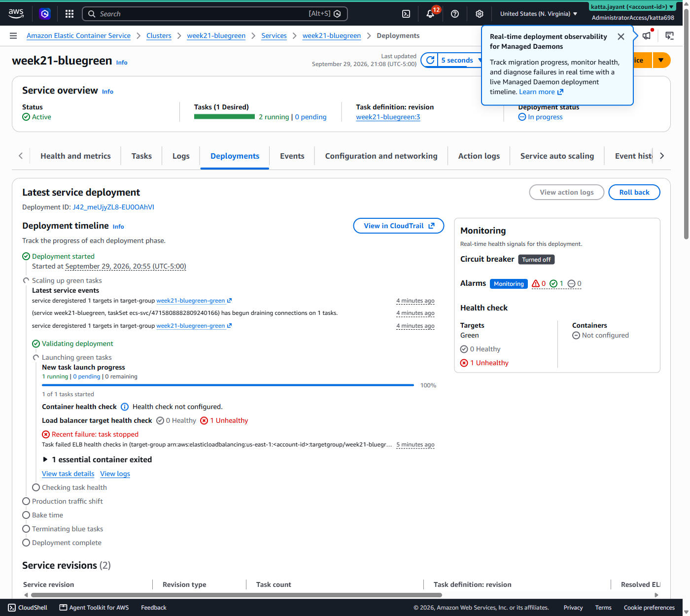This screenshot has height=616, width=690.
Task: Click the Monitoring alarms badge
Action: 509,284
